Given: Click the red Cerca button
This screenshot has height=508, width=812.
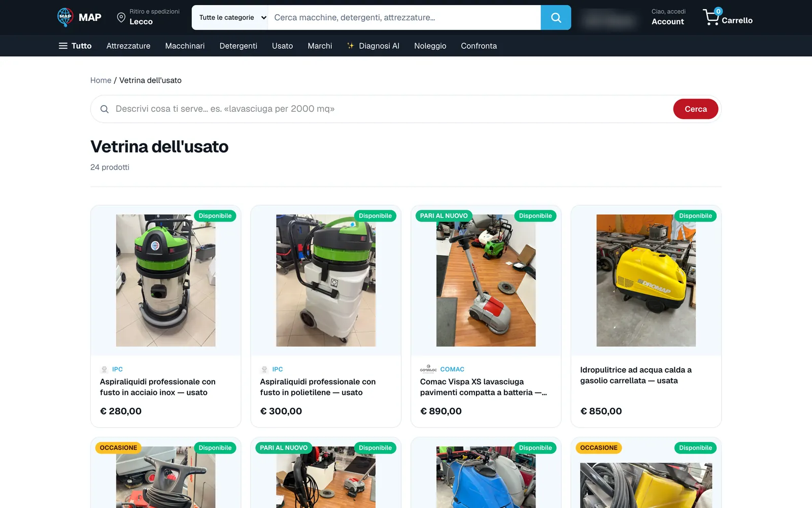Looking at the screenshot, I should point(695,109).
